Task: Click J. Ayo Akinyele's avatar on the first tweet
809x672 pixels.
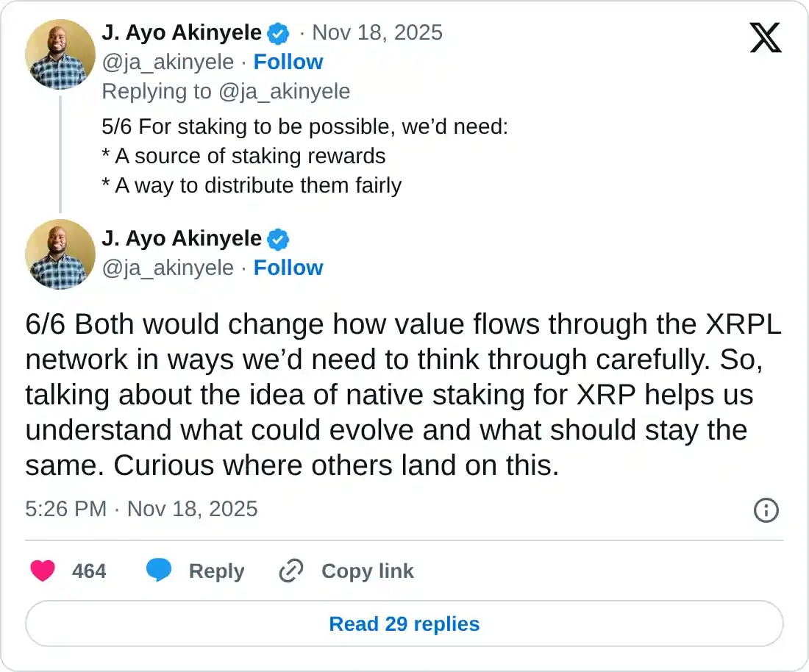Action: click(60, 54)
